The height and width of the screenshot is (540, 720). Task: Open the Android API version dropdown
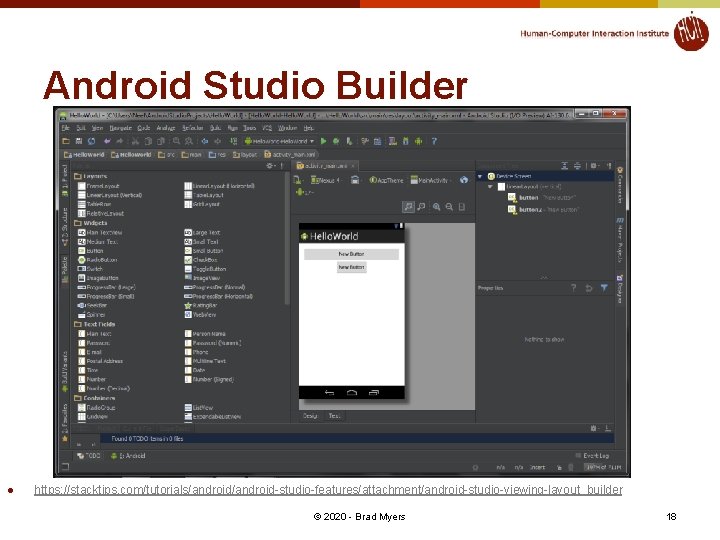[306, 192]
